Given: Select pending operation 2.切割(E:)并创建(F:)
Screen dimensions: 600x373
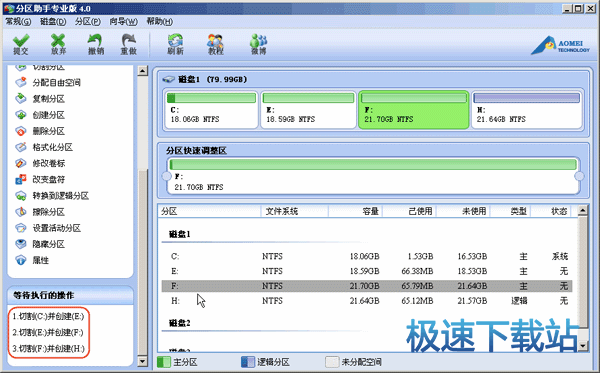Looking at the screenshot, I should tap(48, 332).
